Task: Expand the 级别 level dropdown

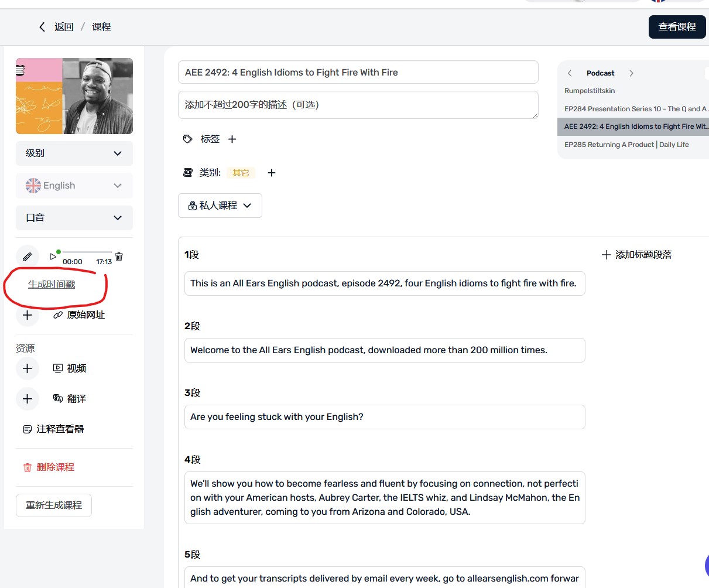Action: (x=74, y=153)
